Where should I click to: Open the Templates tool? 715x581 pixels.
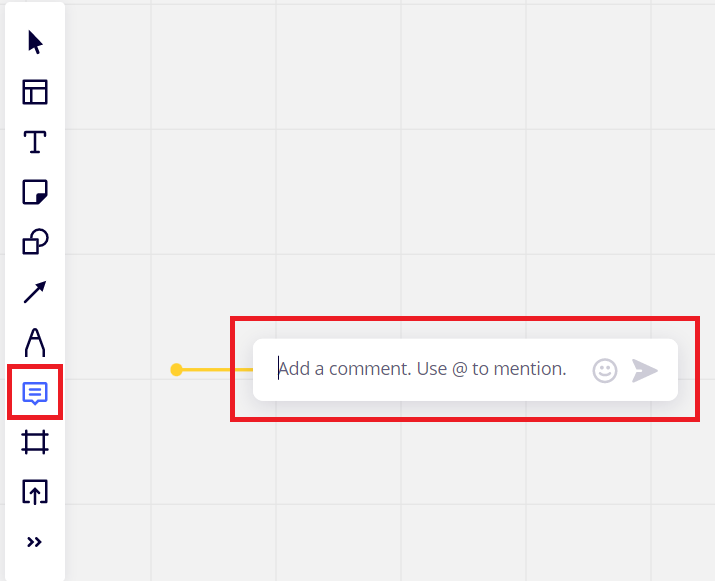pyautogui.click(x=35, y=93)
